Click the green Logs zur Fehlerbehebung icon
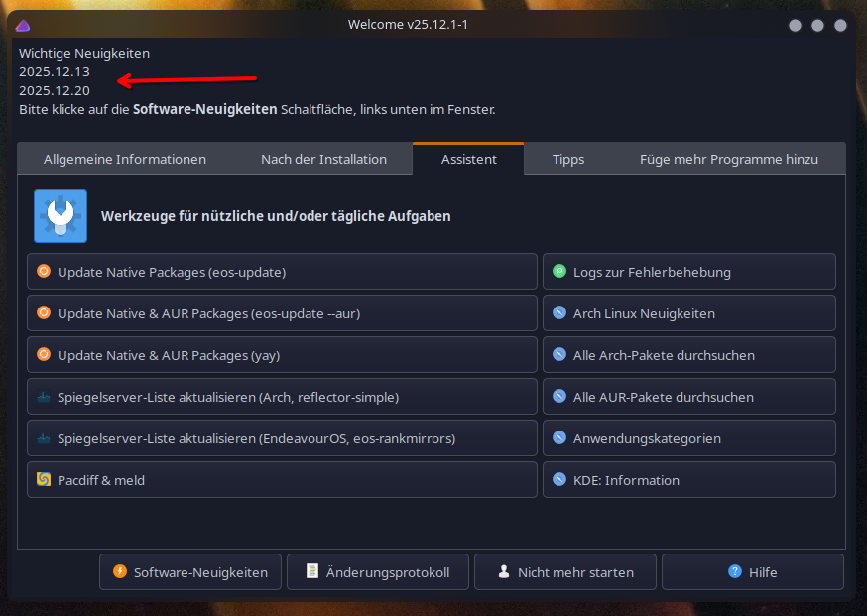The width and height of the screenshot is (867, 616). (x=559, y=271)
